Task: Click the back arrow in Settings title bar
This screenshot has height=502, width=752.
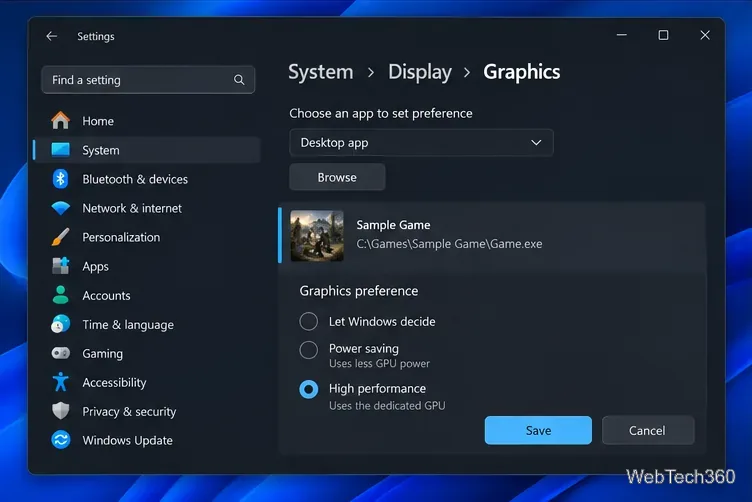Action: click(52, 36)
